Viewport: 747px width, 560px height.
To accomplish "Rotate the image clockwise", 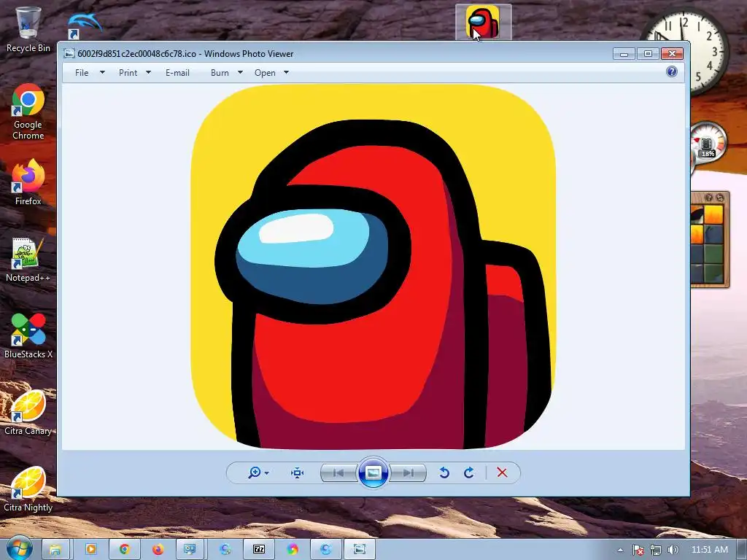I will click(469, 472).
